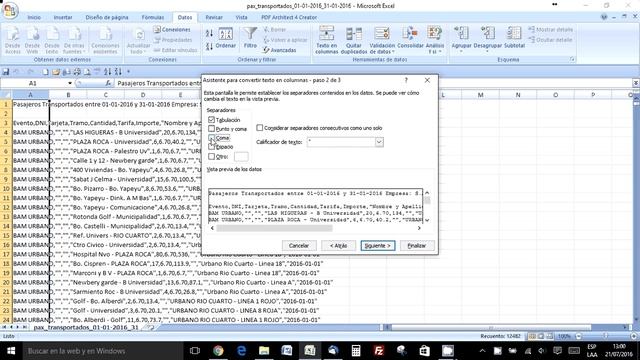Image resolution: width=640 pixels, height=360 pixels.
Task: Click the wizard help question mark
Action: tap(406, 80)
